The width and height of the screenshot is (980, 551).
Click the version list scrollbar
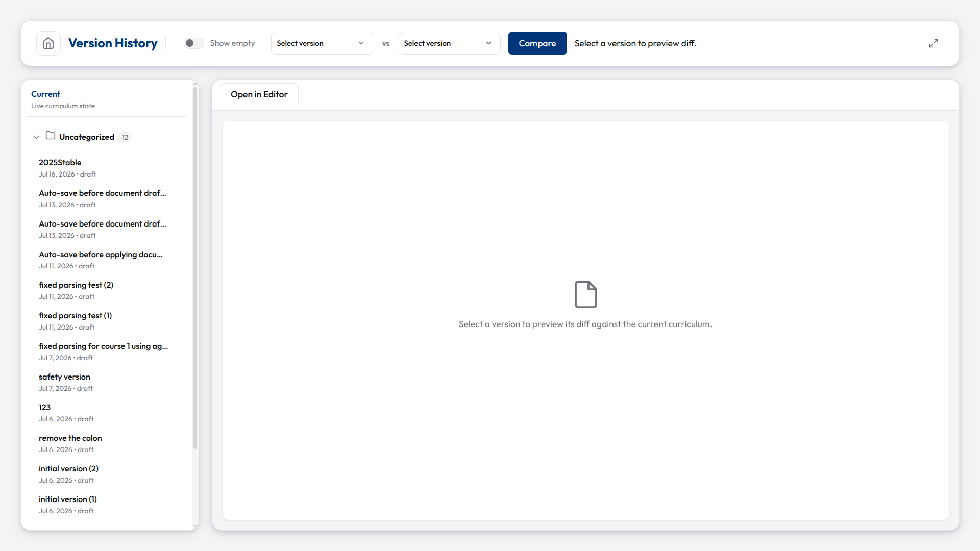(x=195, y=268)
